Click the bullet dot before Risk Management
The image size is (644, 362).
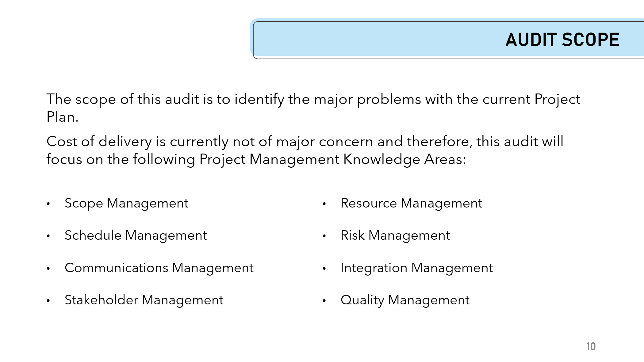[x=324, y=236]
